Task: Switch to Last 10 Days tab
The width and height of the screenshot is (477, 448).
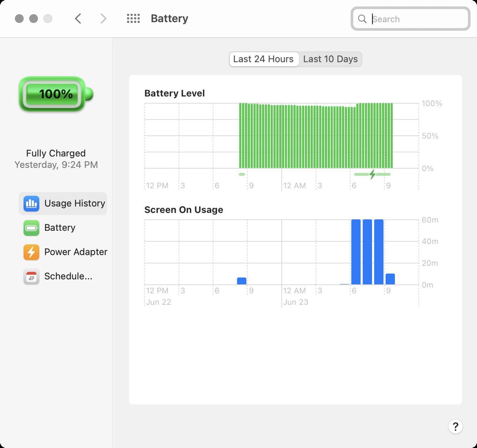Action: click(x=330, y=59)
